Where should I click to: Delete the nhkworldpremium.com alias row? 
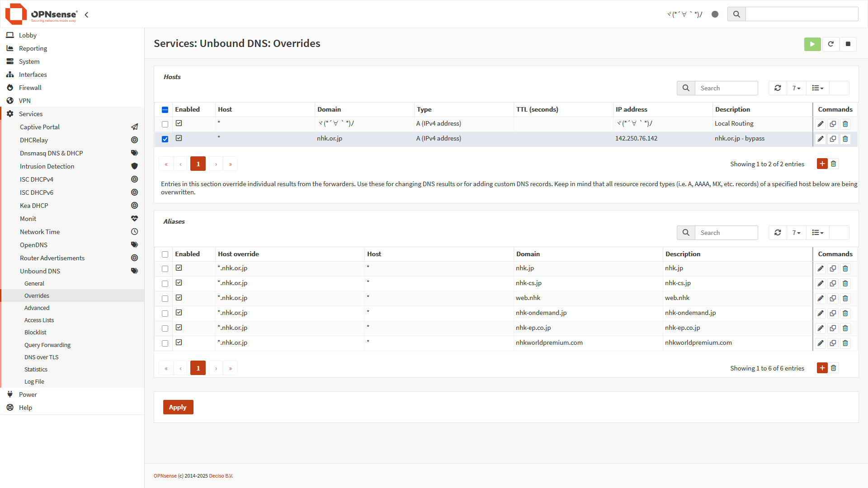coord(845,343)
